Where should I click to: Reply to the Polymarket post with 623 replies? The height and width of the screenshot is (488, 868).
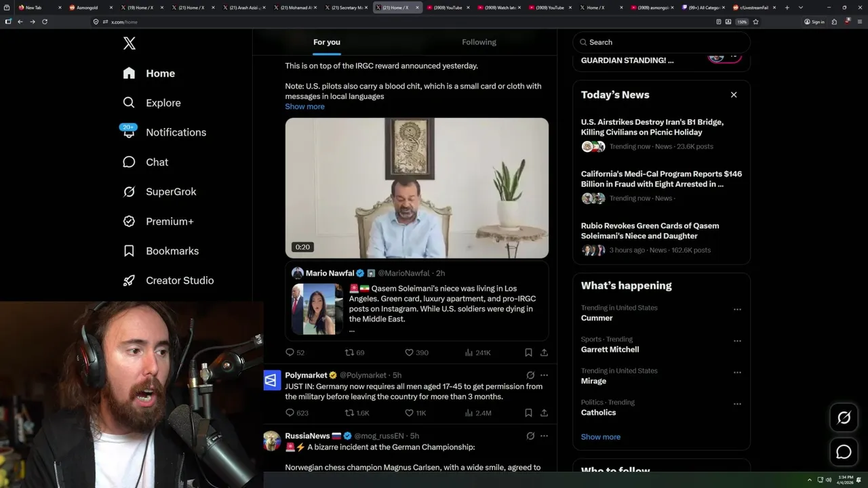click(x=297, y=413)
